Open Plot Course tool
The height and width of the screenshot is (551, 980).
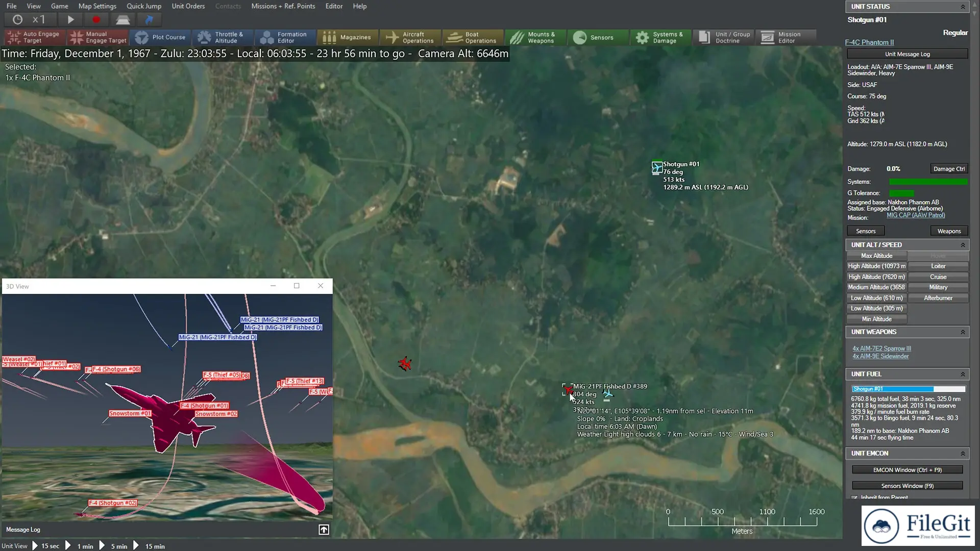pyautogui.click(x=161, y=37)
